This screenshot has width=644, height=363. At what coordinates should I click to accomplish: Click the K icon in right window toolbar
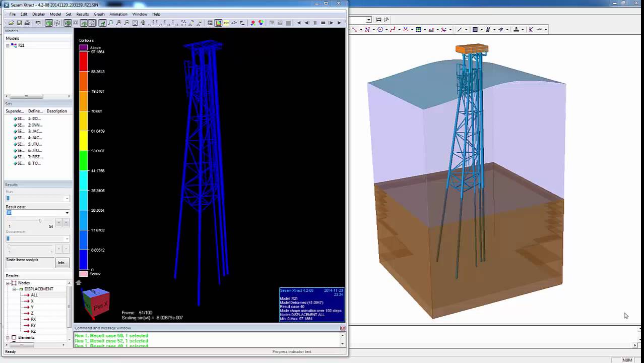click(531, 30)
